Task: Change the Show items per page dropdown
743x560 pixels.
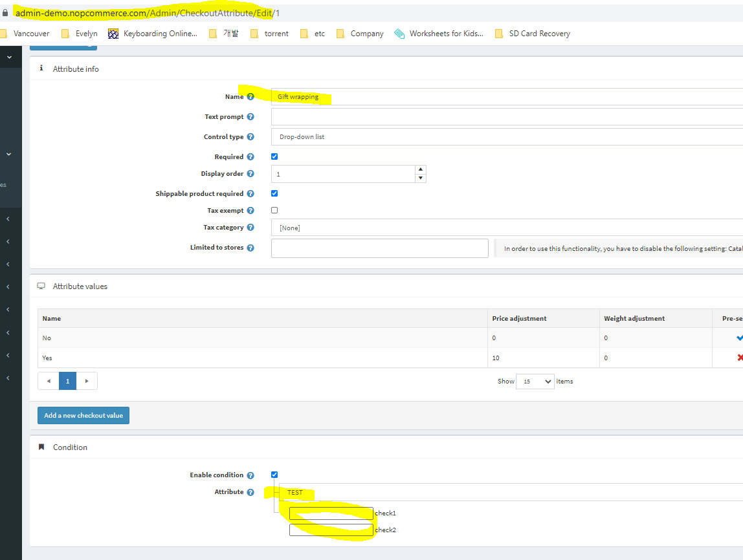Action: pyautogui.click(x=535, y=381)
